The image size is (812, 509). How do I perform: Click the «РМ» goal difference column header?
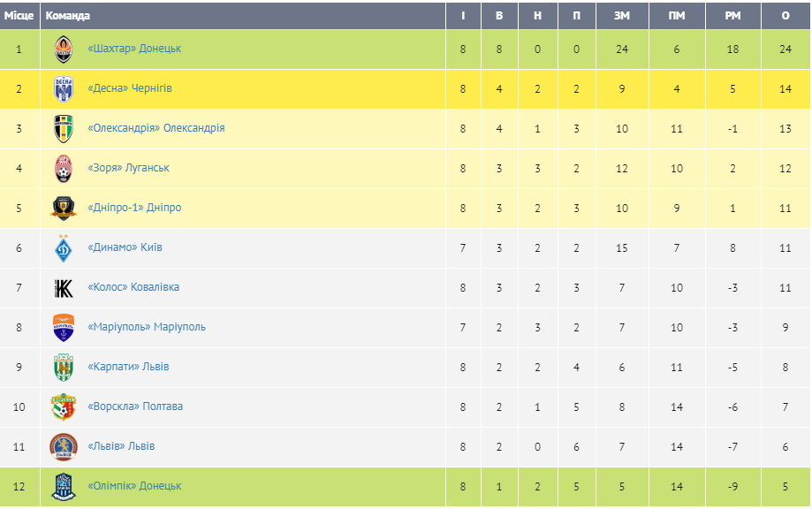click(732, 16)
